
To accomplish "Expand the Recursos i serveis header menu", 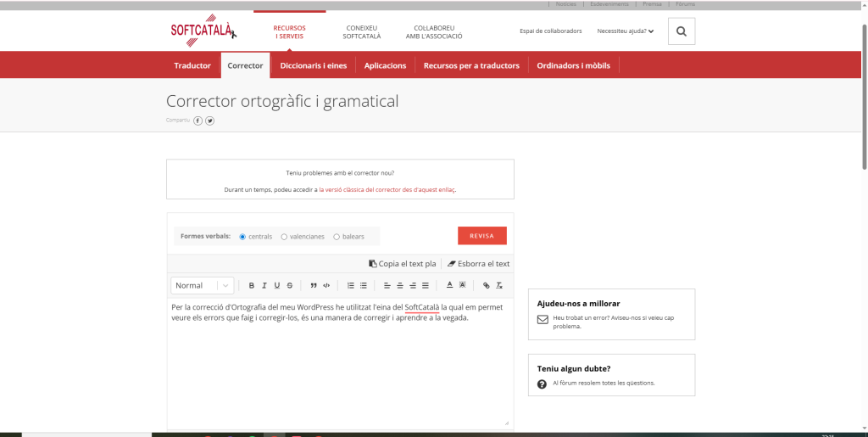I will (289, 32).
